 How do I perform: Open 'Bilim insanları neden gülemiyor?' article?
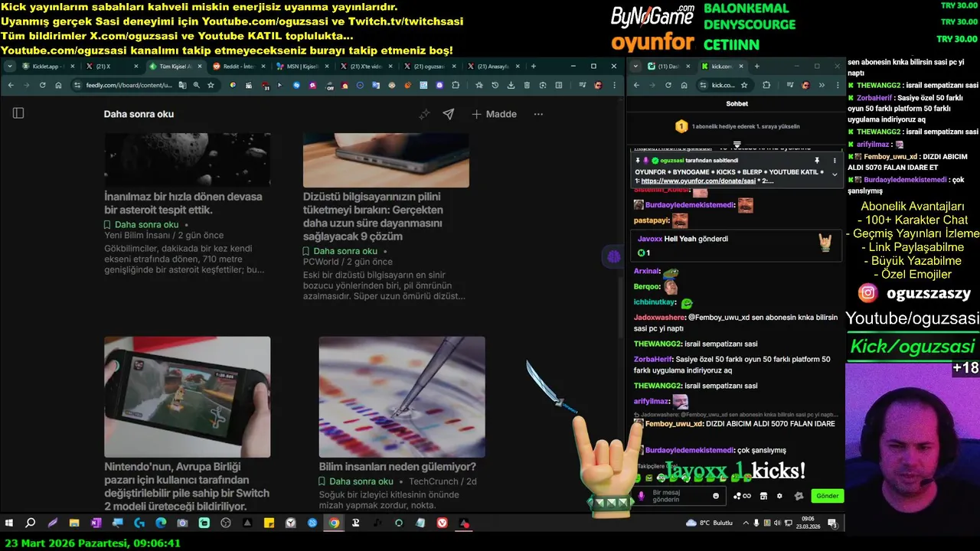pos(397,466)
